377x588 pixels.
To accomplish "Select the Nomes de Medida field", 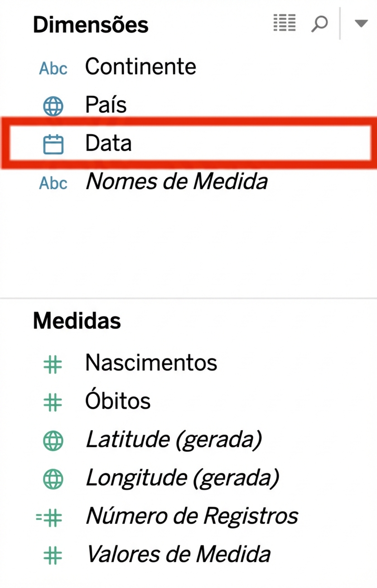I will [177, 182].
